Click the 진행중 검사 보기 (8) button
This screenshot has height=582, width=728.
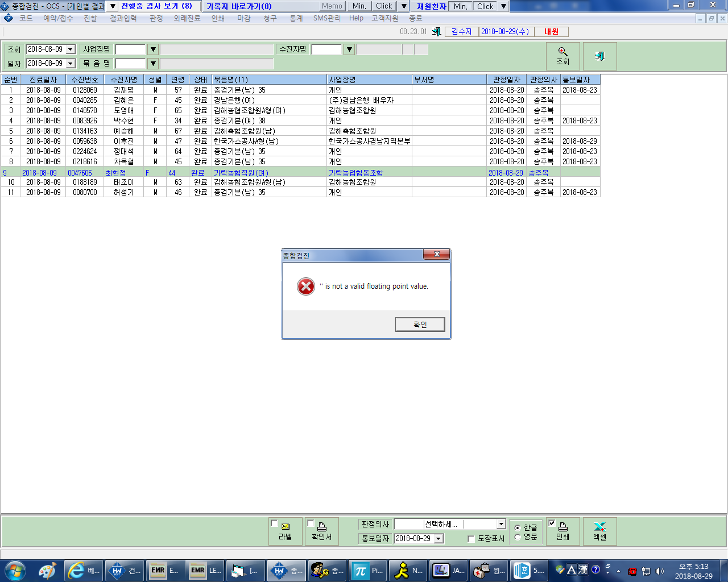(157, 6)
